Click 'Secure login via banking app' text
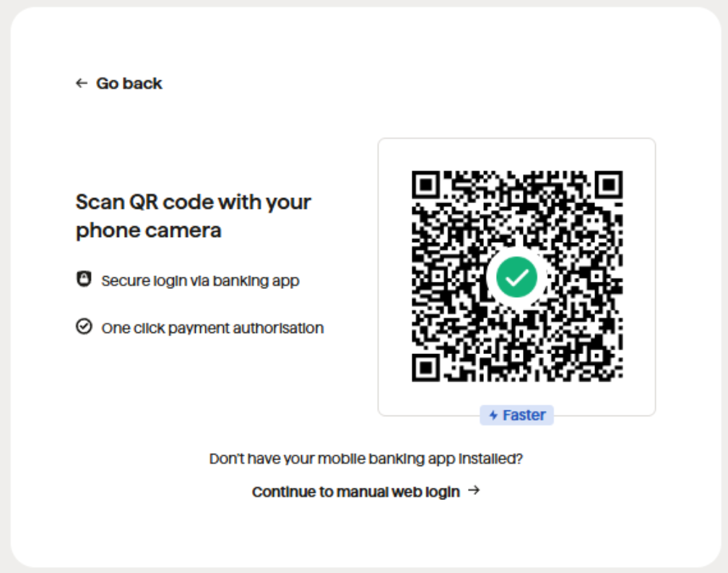This screenshot has height=573, width=728. click(201, 280)
